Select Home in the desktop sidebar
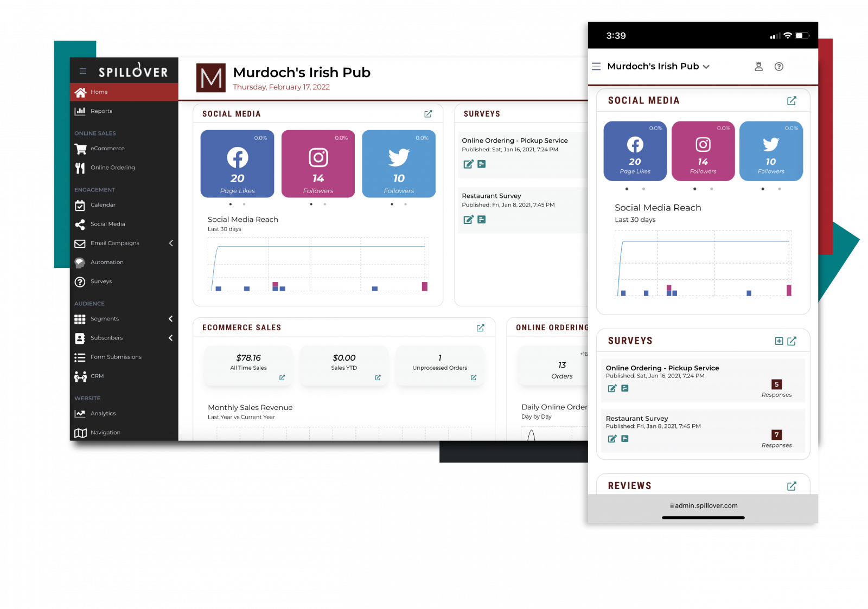This screenshot has width=868, height=609. click(124, 92)
